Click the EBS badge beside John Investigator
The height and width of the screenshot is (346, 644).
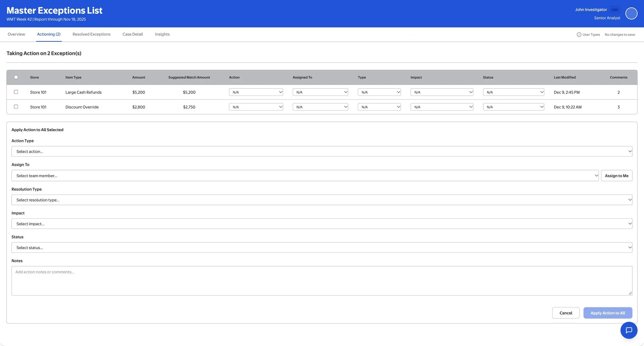[615, 10]
